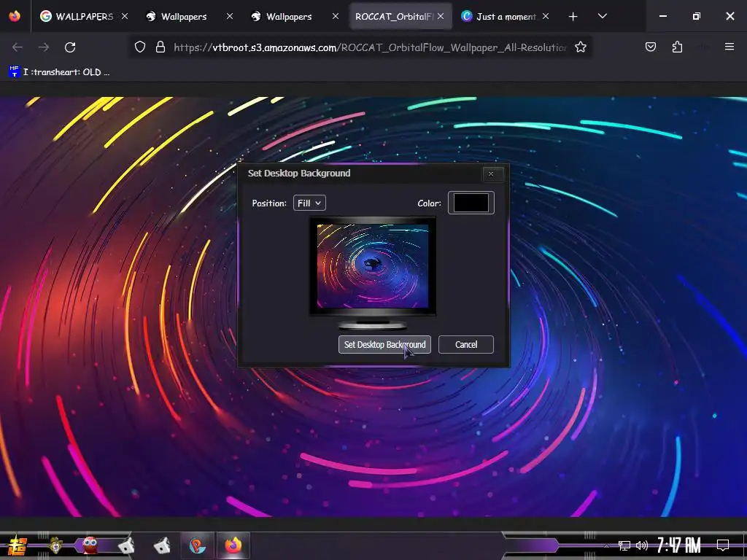This screenshot has height=560, width=747.
Task: Open the blue-orange P app on taskbar
Action: (198, 545)
